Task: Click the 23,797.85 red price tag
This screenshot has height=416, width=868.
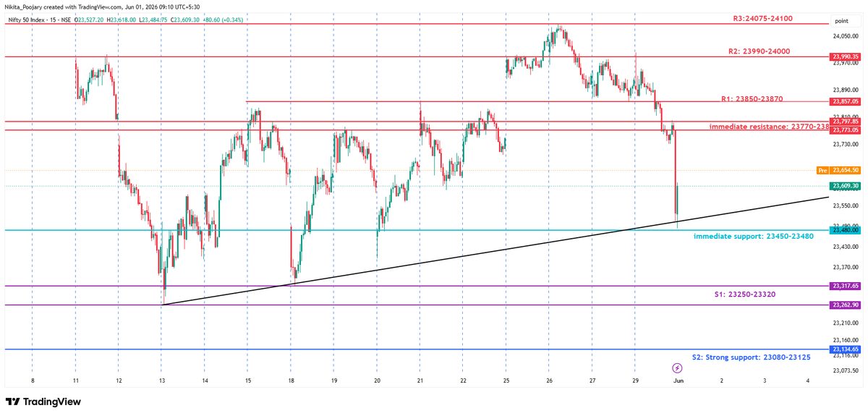Action: click(x=846, y=122)
